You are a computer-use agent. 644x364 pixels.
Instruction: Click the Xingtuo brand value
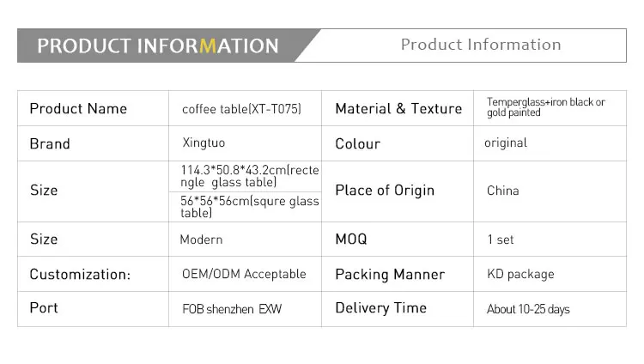204,143
